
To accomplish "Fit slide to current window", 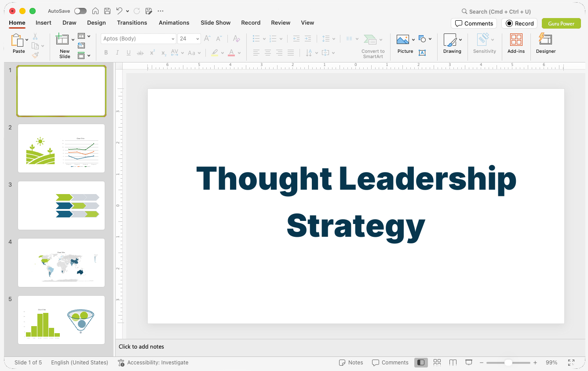I will [x=571, y=363].
